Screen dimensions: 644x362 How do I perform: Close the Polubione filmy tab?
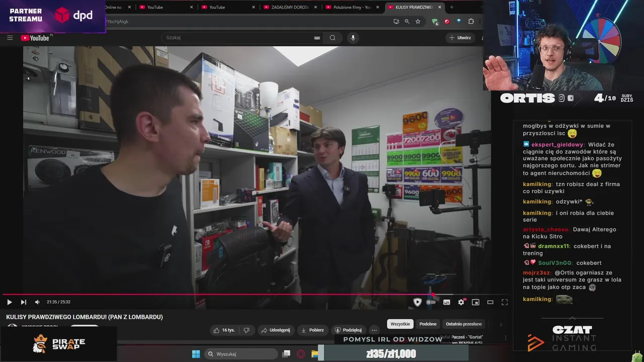pos(378,7)
